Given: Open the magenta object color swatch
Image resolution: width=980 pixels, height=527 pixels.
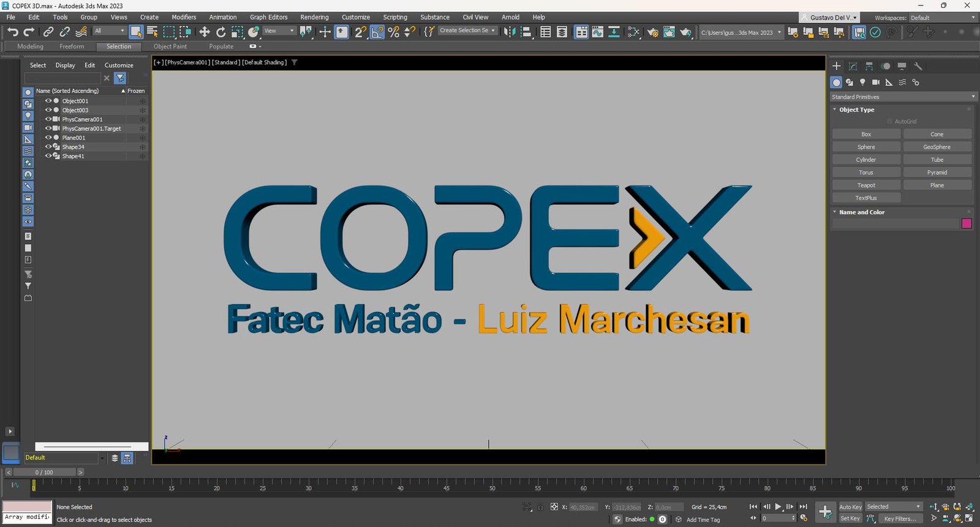Looking at the screenshot, I should click(967, 223).
